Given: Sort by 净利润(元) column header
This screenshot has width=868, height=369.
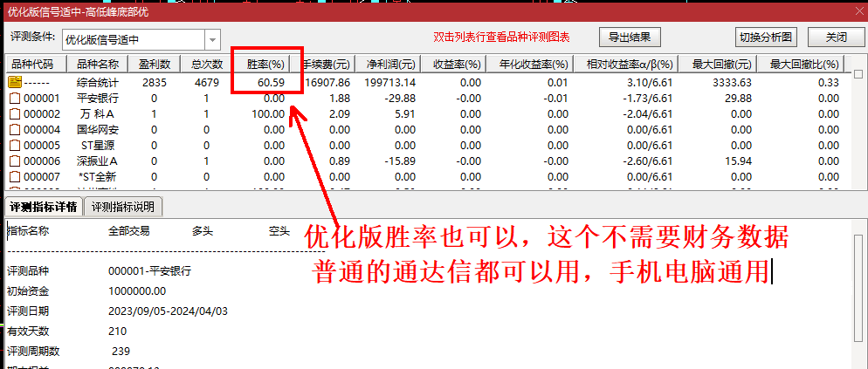Looking at the screenshot, I should [x=388, y=65].
